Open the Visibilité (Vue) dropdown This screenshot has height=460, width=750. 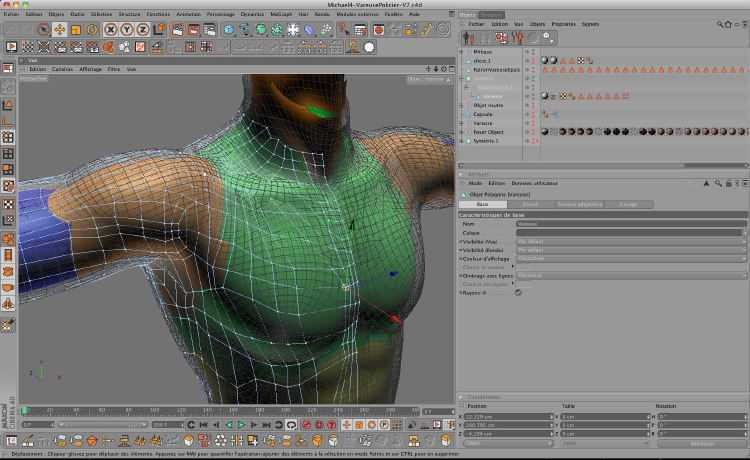(631, 241)
